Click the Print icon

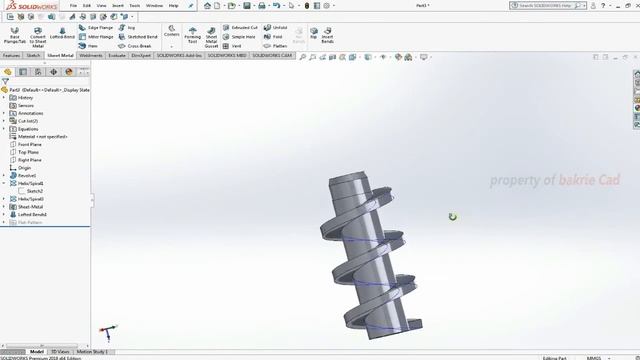pyautogui.click(x=262, y=6)
